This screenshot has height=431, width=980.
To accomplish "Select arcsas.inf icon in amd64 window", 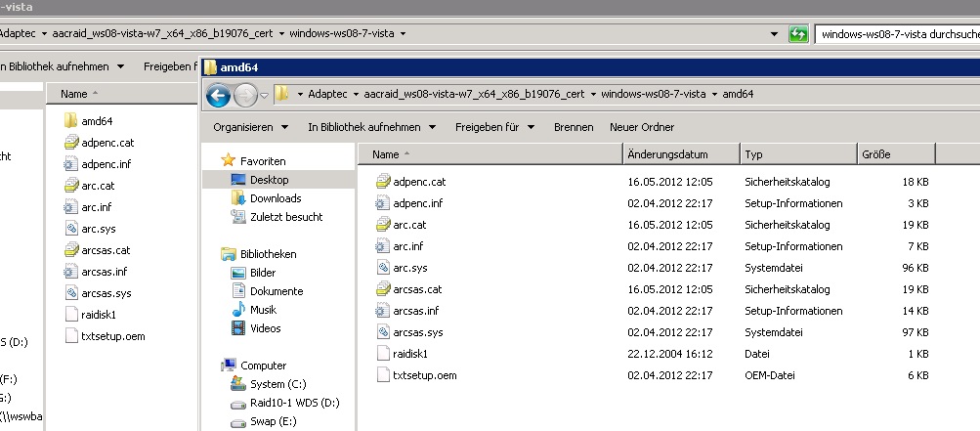I will point(383,311).
